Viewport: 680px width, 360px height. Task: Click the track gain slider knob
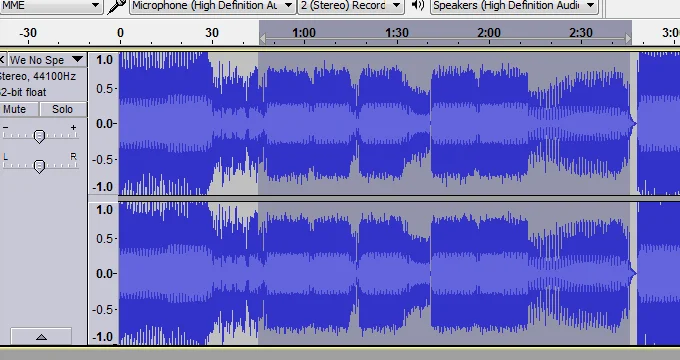coord(39,136)
